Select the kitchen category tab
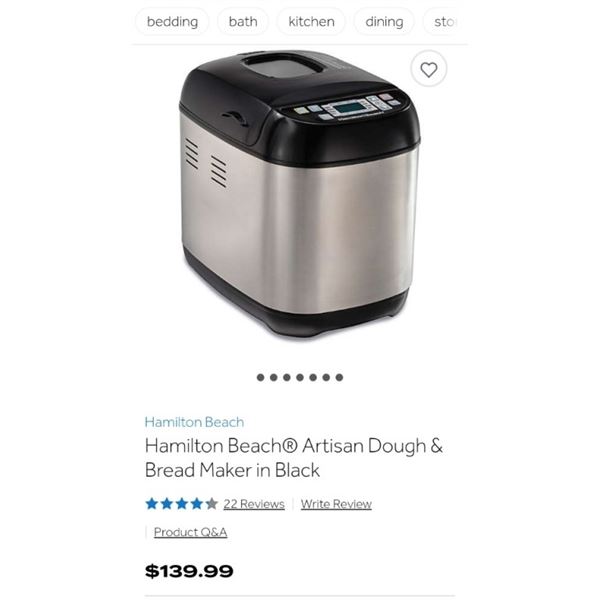 tap(311, 21)
